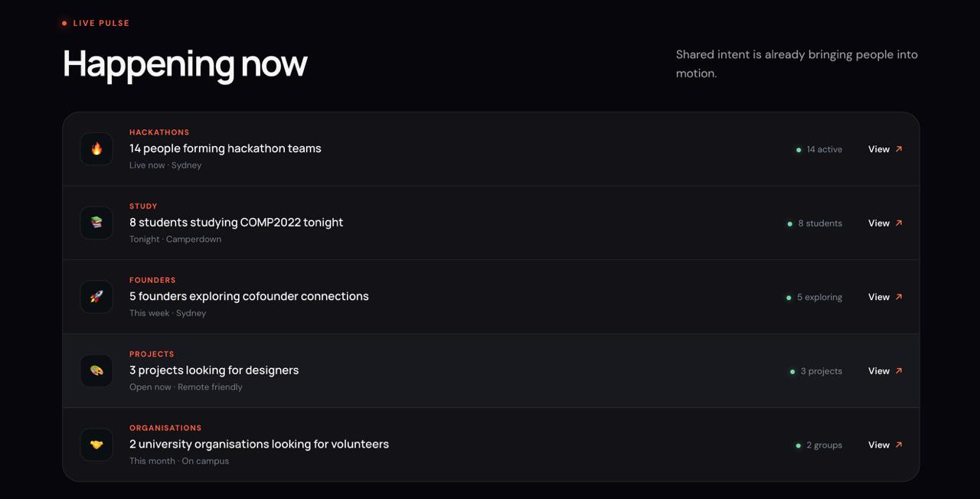Select the '3 projects' status badge
Viewport: 980px width, 499px height.
tap(815, 371)
